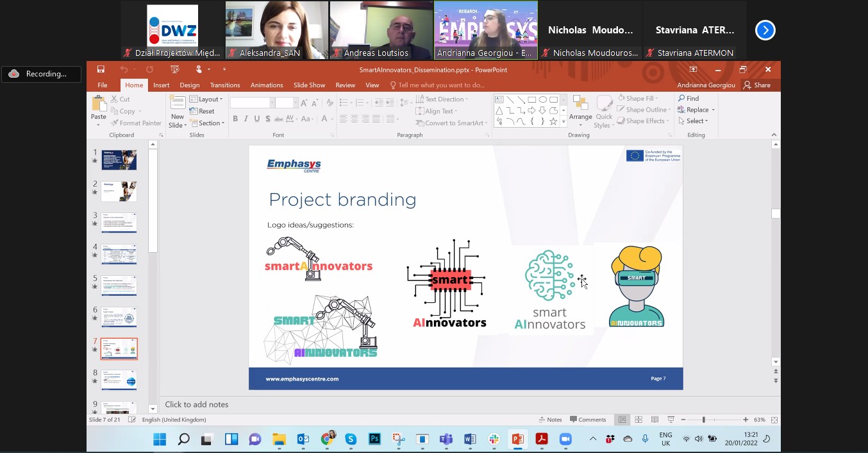Switch to Reading view icon
The height and width of the screenshot is (453, 868).
point(655,420)
